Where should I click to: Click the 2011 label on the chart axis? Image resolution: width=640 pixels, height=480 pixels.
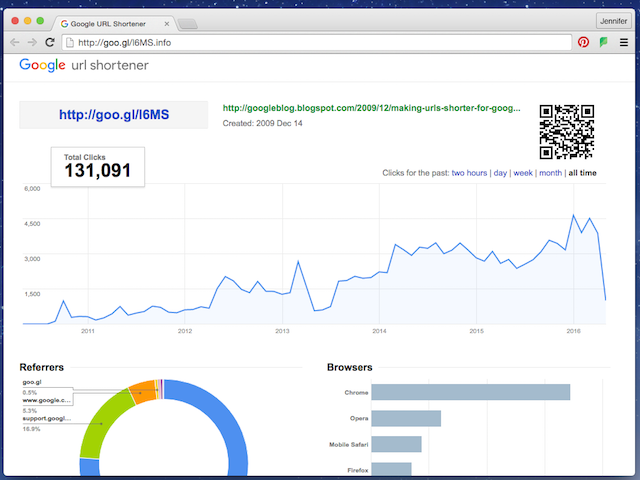click(x=88, y=331)
